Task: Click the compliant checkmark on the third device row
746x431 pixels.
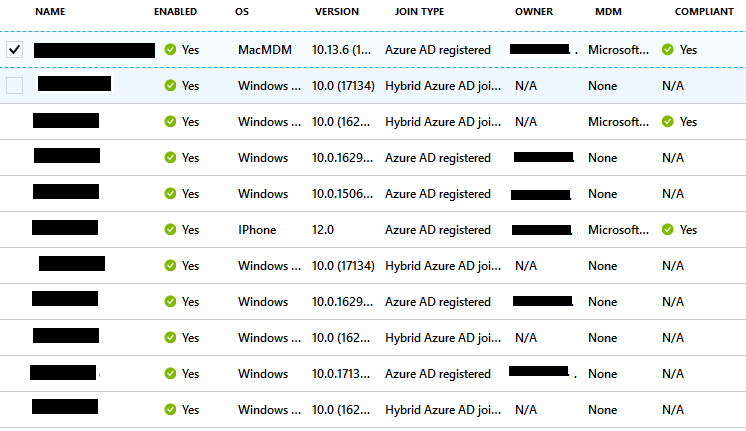Action: pyautogui.click(x=667, y=121)
